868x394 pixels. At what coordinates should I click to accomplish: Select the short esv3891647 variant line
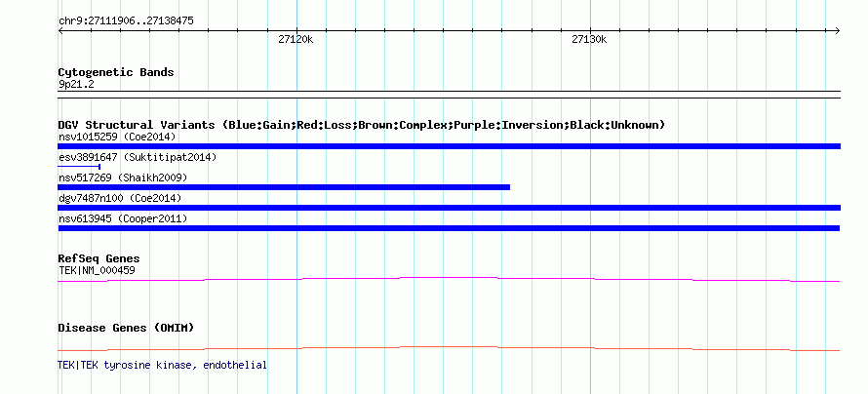79,167
